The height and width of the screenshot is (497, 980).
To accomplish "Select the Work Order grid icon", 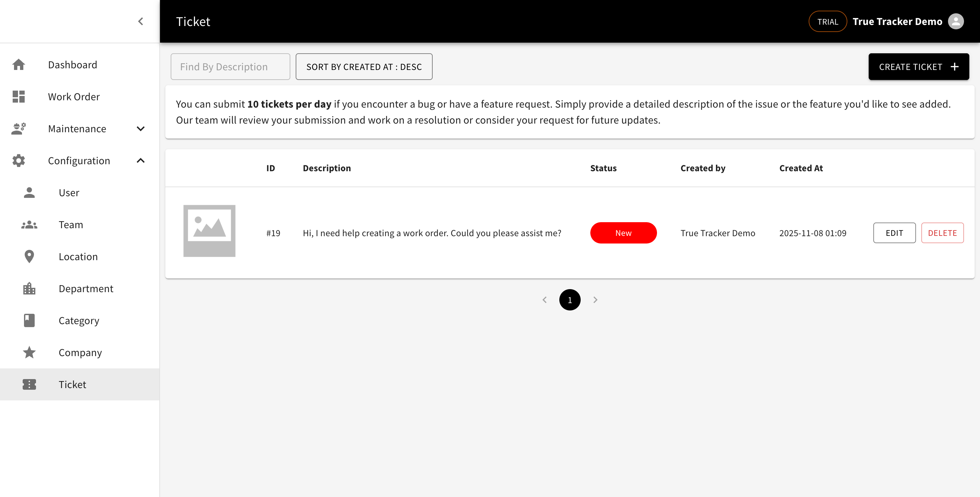I will point(19,97).
